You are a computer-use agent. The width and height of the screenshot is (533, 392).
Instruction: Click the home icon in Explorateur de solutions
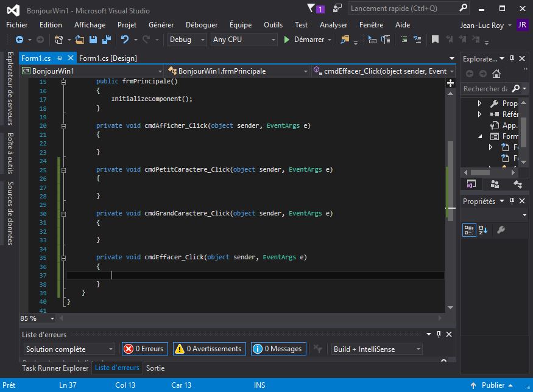(496, 74)
